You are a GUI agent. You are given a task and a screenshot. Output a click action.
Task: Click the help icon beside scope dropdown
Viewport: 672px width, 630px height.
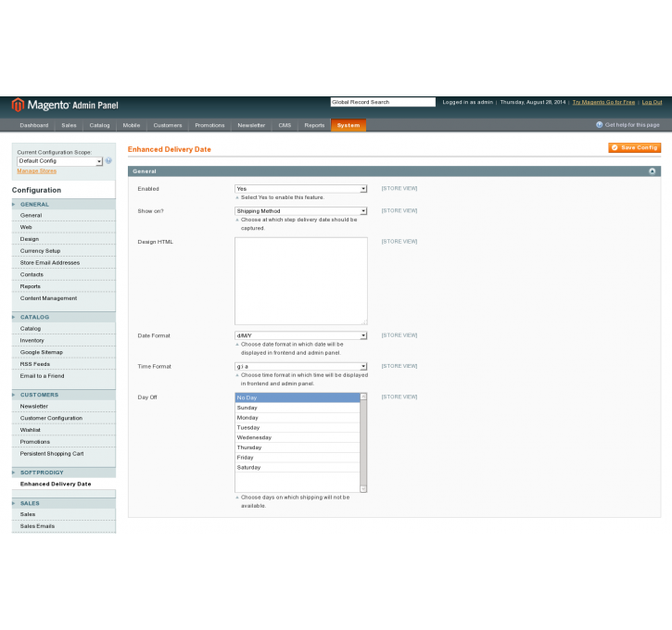click(x=108, y=161)
